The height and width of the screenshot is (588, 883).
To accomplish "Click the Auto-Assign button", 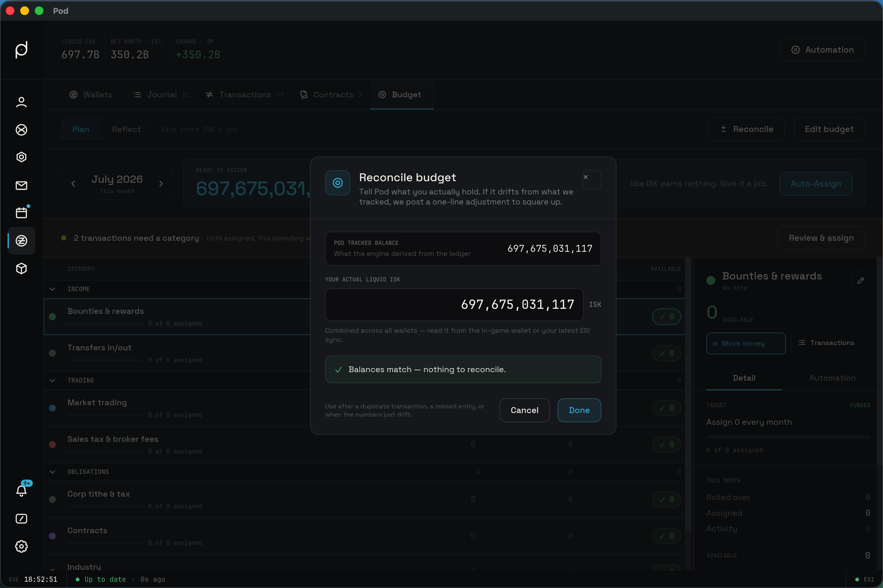I will (x=816, y=184).
